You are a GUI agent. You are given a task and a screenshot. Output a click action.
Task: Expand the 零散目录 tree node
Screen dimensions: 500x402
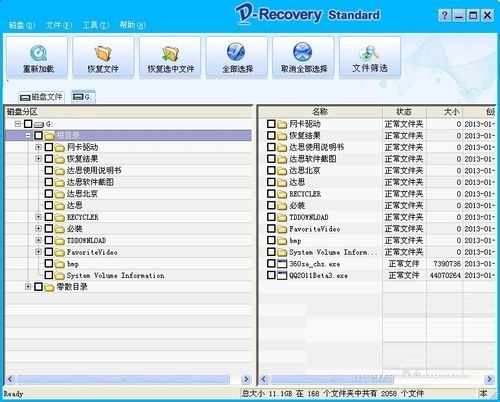(x=28, y=287)
